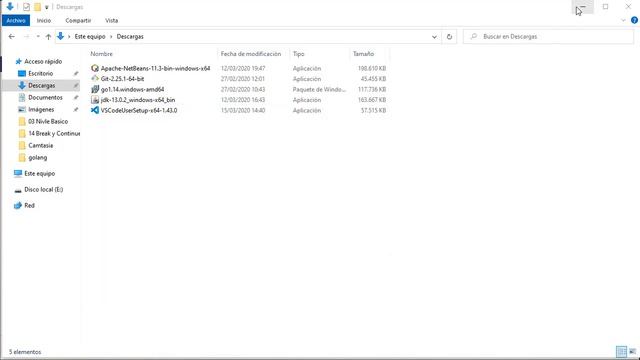Select the Vista ribbon tab
Image resolution: width=640 pixels, height=360 pixels.
(111, 20)
